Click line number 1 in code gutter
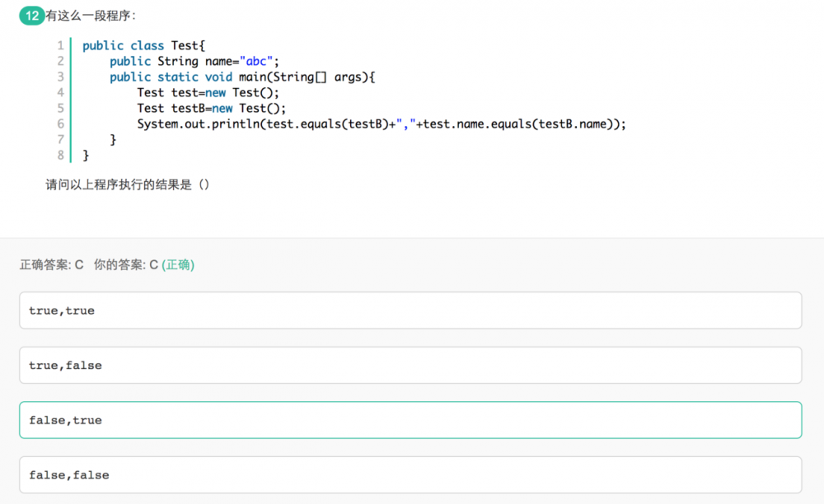This screenshot has width=824, height=504. (x=60, y=45)
